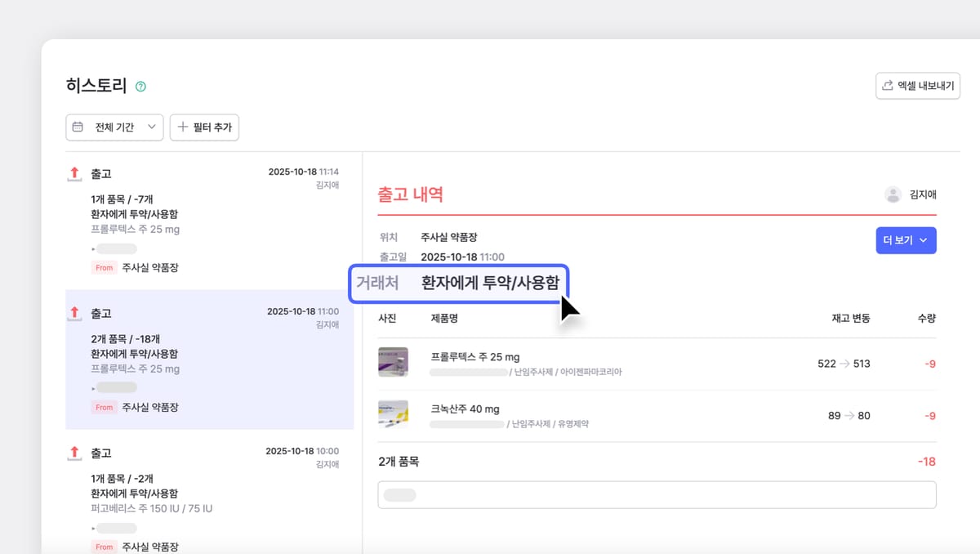Expand the memo triangle in the 11:14 entry

point(93,248)
